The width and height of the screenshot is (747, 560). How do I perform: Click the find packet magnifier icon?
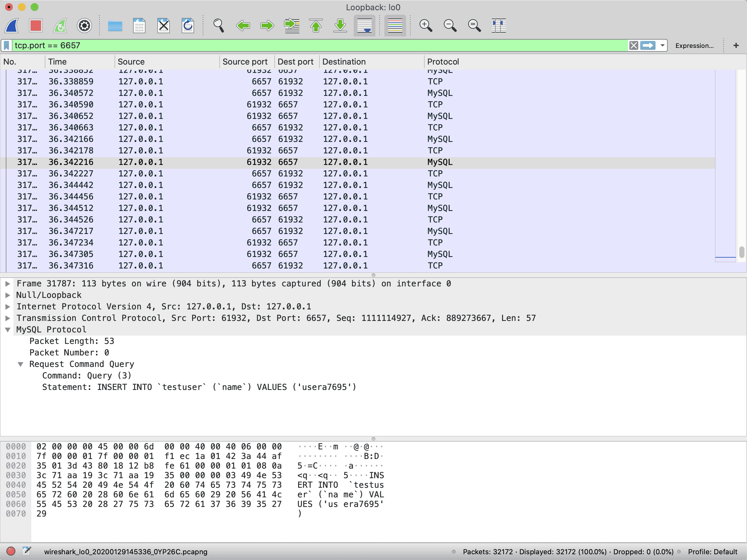tap(218, 25)
